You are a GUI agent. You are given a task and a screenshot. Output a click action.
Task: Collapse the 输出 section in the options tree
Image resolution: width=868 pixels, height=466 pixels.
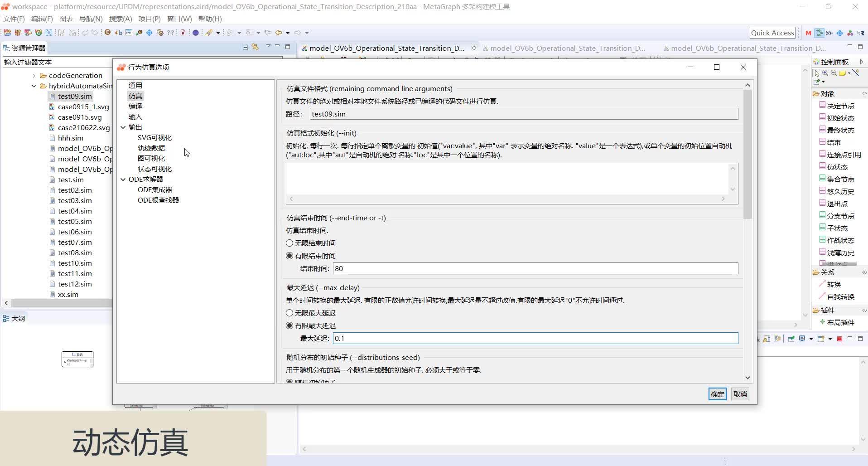pyautogui.click(x=123, y=127)
